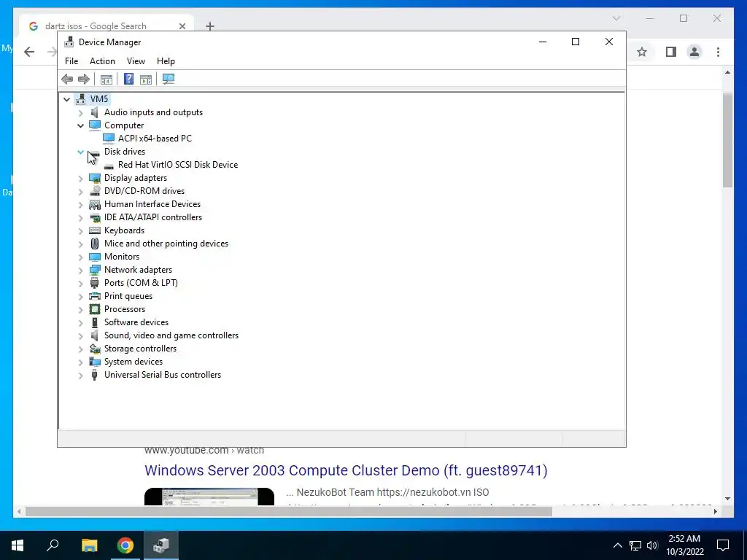Open a new Chrome tab
This screenshot has height=560, width=747.
pyautogui.click(x=210, y=26)
